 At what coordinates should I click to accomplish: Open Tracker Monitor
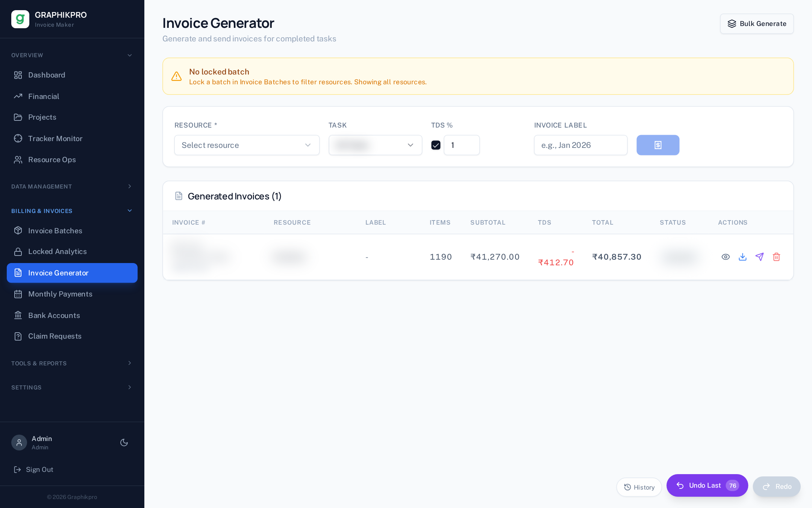click(x=72, y=138)
